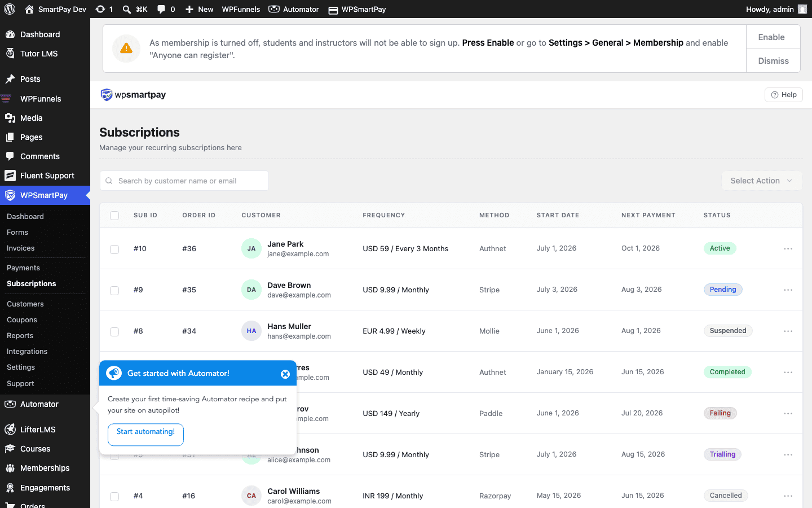The image size is (812, 508).
Task: Open row actions for subscription #8
Action: point(788,331)
